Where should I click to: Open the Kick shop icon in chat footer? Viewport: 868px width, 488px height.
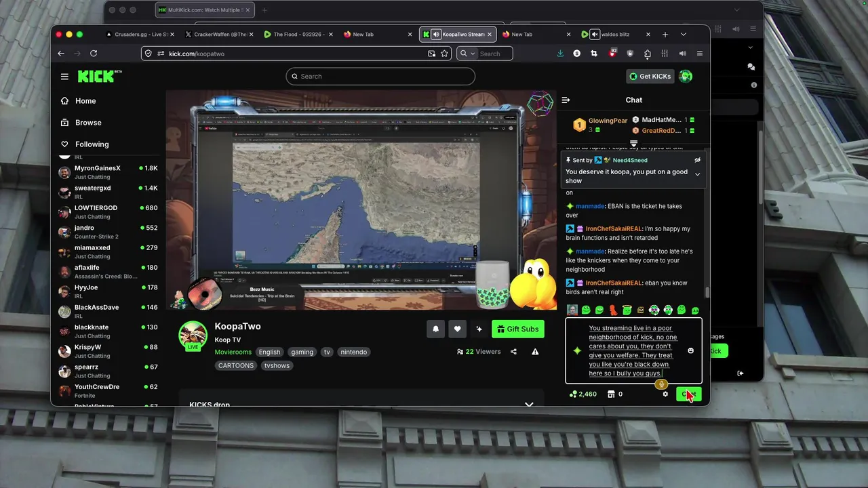point(610,394)
